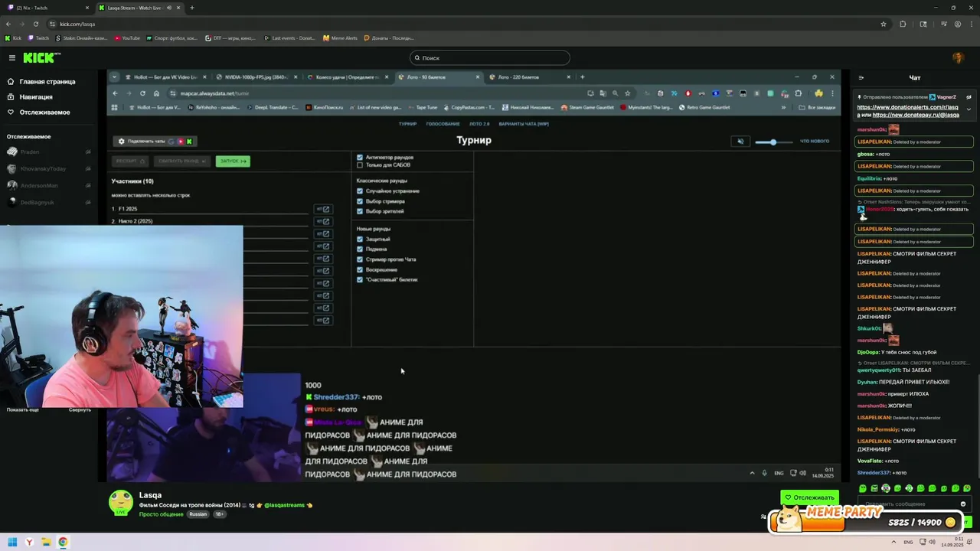Click the Kick logo
The height and width of the screenshot is (551, 980).
[x=41, y=57]
